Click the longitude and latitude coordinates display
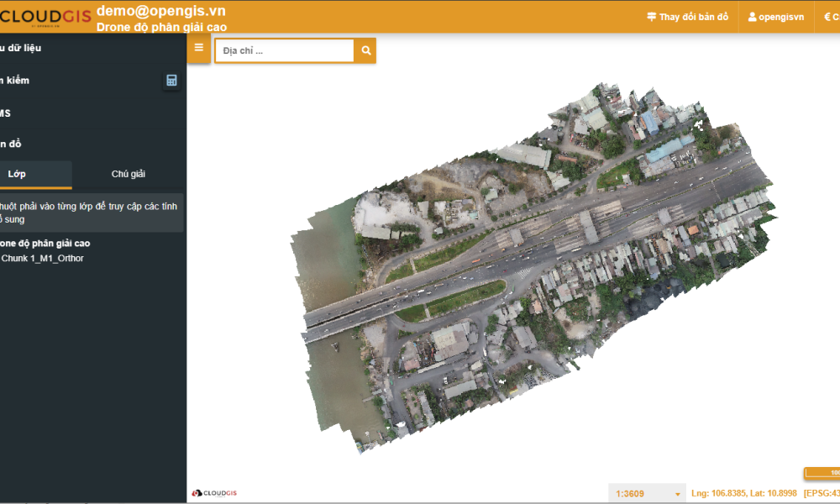This screenshot has width=840, height=504. point(743,493)
